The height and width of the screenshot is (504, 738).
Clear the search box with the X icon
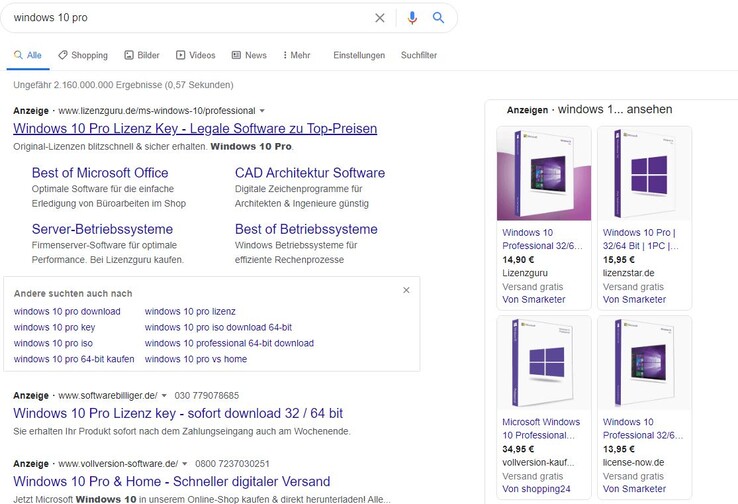379,18
